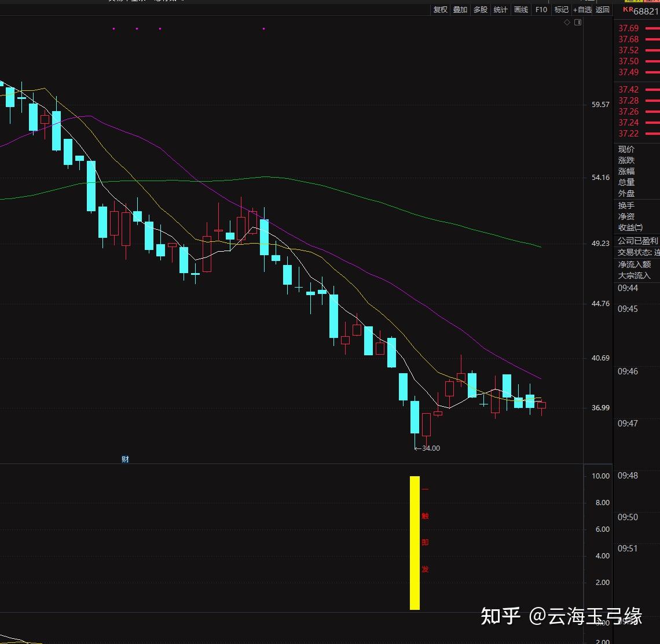
Task: Click the KR badge beside the stock code
Action: [x=628, y=10]
